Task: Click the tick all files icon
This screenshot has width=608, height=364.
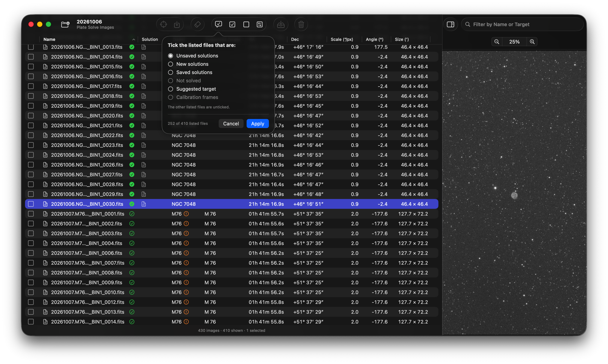Action: [232, 25]
